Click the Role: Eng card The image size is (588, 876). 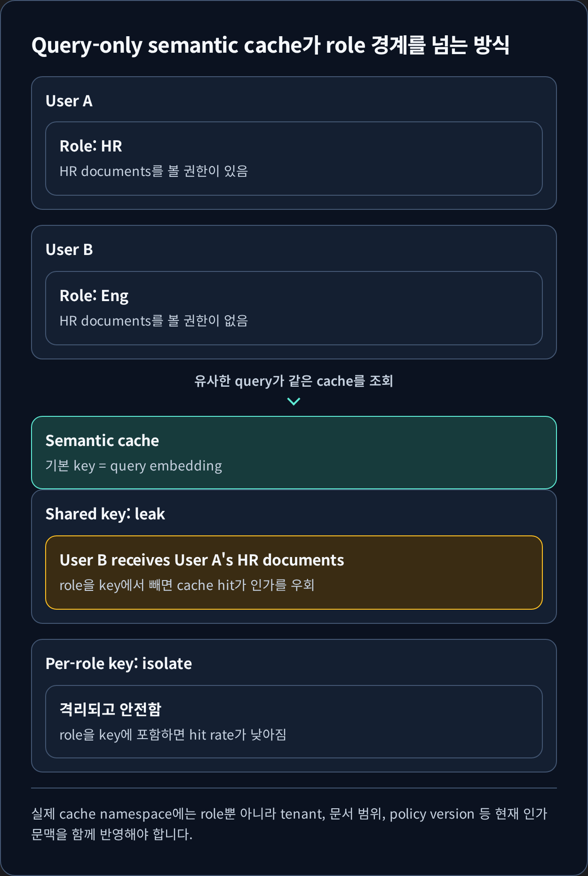[294, 308]
